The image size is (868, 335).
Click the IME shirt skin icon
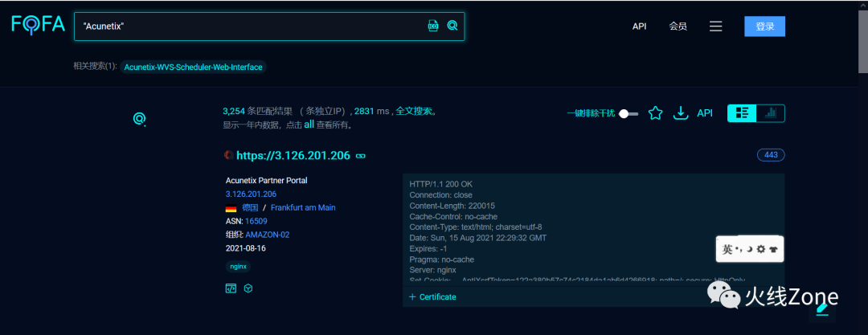coord(773,250)
